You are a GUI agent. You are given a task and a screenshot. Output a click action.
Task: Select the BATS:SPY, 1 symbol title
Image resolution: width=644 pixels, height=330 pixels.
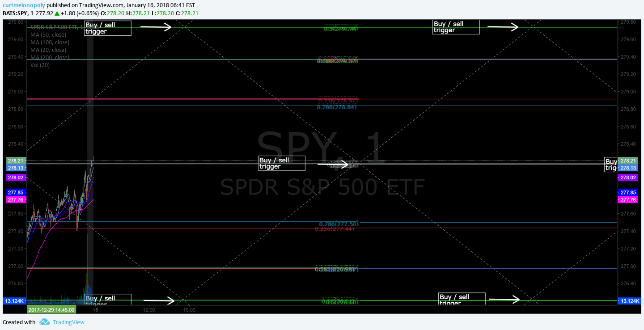18,13
